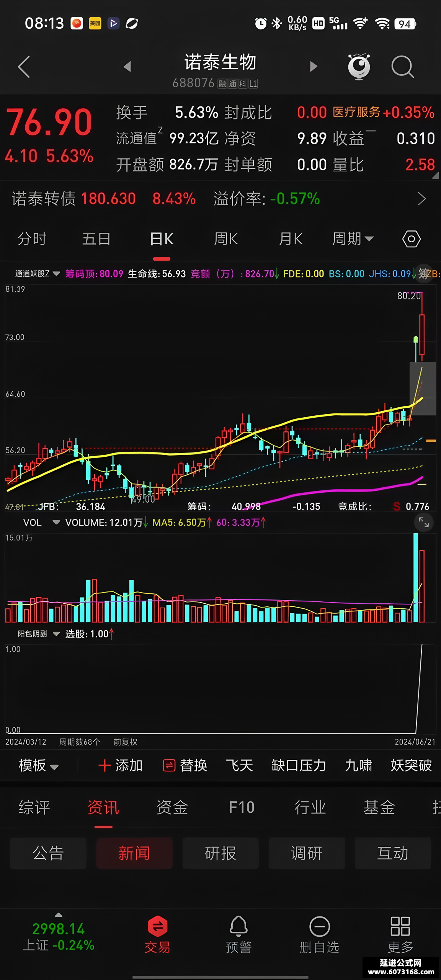Tap the 删自选 remove icon
Image resolution: width=441 pixels, height=980 pixels.
point(319,926)
